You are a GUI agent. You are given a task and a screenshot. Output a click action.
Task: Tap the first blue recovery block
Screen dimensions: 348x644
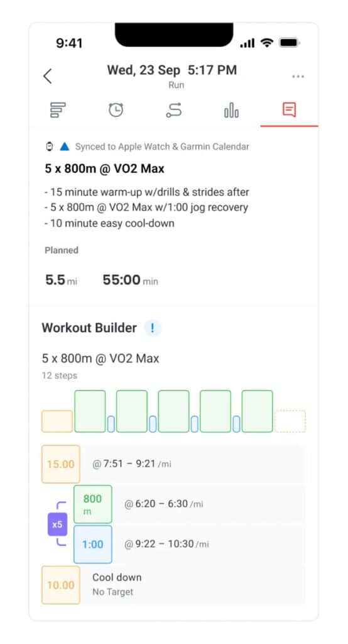111,424
